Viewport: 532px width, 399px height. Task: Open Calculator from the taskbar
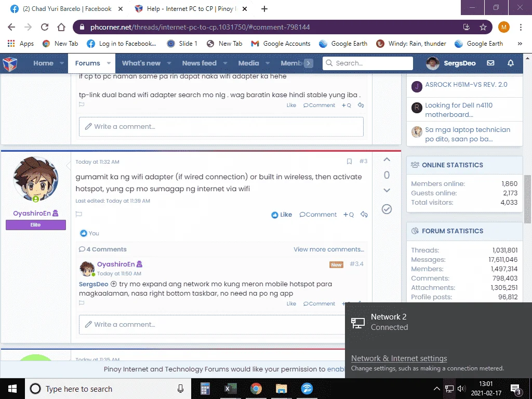[205, 389]
